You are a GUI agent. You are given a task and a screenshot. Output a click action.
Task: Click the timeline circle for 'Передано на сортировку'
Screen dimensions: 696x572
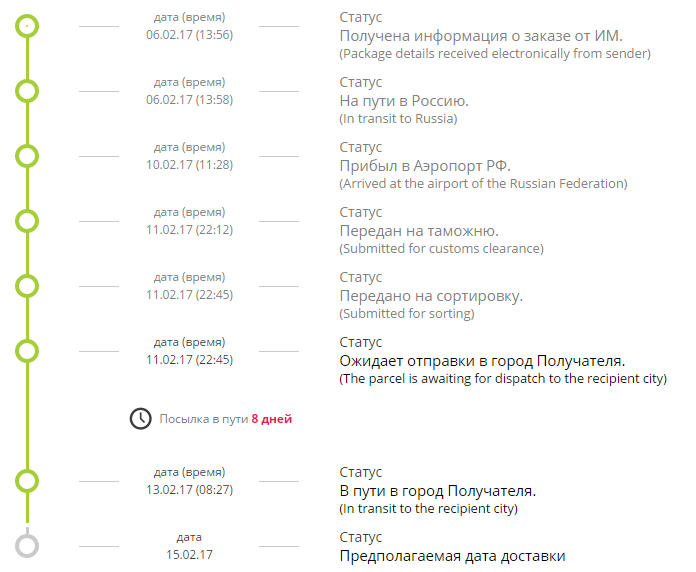pyautogui.click(x=28, y=286)
